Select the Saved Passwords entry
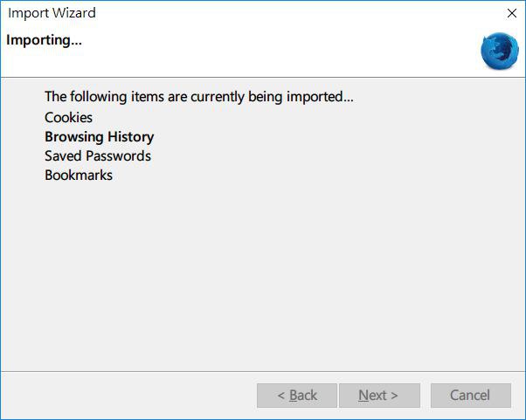This screenshot has width=526, height=420. coord(98,156)
